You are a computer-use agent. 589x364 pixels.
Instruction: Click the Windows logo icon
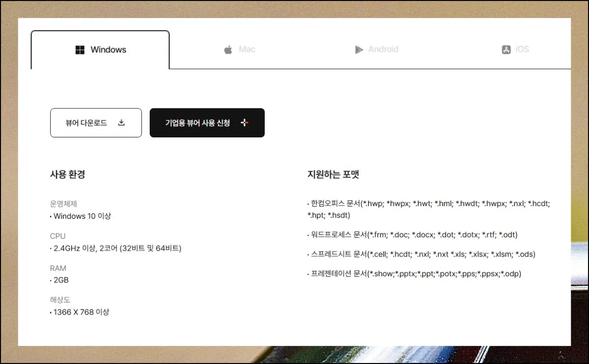80,50
